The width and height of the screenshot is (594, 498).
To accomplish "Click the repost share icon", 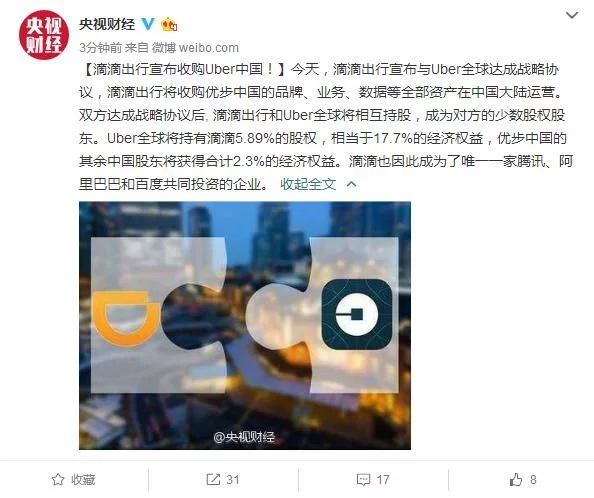I will tap(213, 479).
